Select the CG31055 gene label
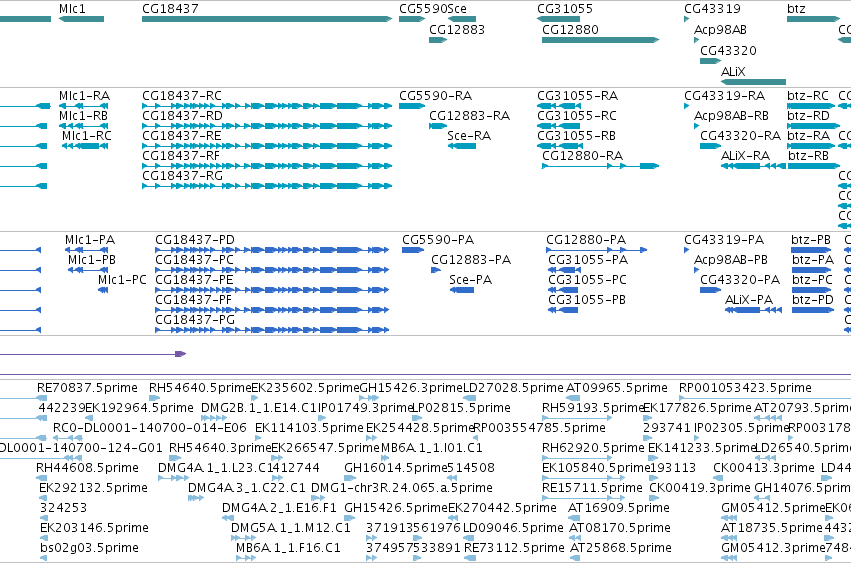851x563 pixels. [x=565, y=9]
